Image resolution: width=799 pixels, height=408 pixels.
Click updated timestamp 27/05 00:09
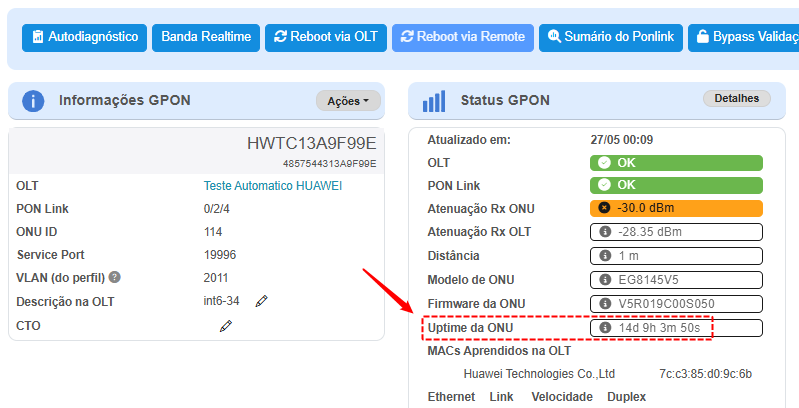622,140
